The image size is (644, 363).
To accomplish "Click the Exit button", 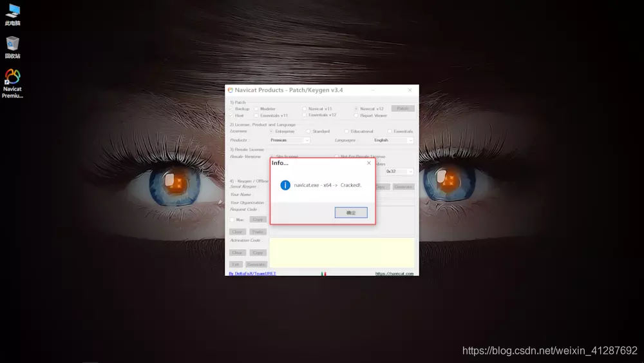I will click(236, 264).
